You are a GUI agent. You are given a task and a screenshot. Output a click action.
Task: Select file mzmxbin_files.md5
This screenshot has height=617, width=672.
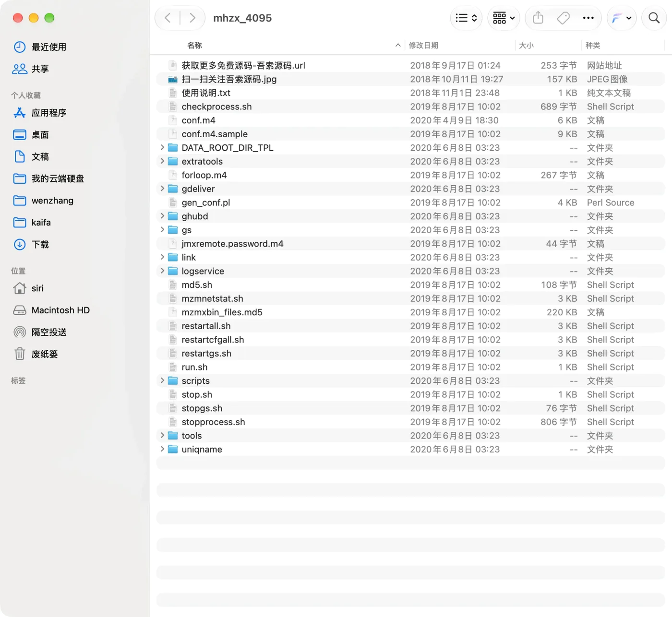410,312
